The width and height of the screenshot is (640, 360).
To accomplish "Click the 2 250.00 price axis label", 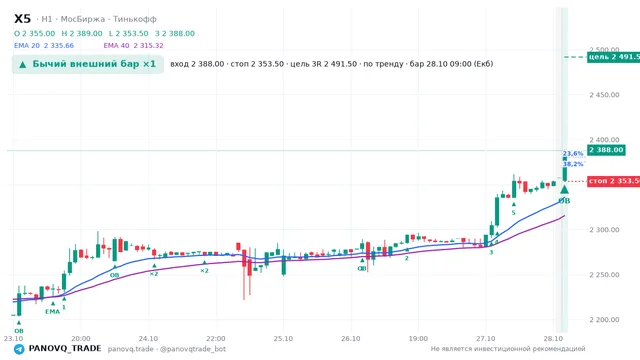I will (x=604, y=275).
